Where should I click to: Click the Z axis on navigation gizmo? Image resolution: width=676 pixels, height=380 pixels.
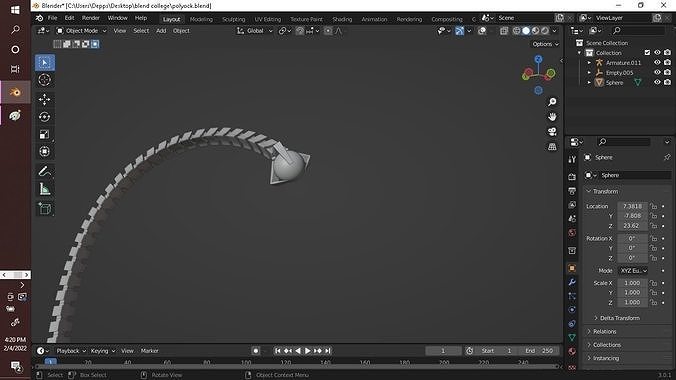(538, 59)
